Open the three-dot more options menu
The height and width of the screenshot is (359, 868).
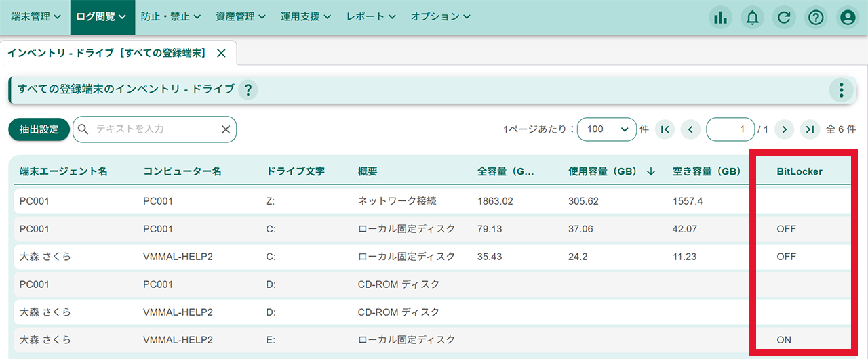[841, 89]
